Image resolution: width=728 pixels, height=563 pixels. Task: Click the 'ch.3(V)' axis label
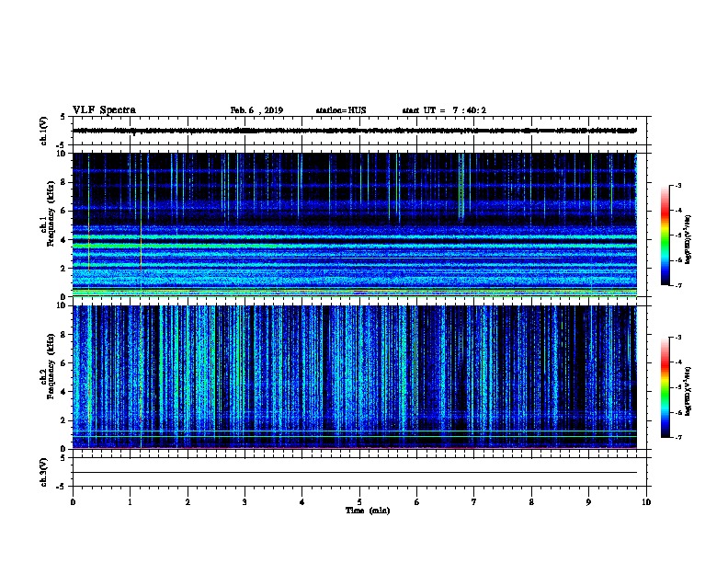43,472
